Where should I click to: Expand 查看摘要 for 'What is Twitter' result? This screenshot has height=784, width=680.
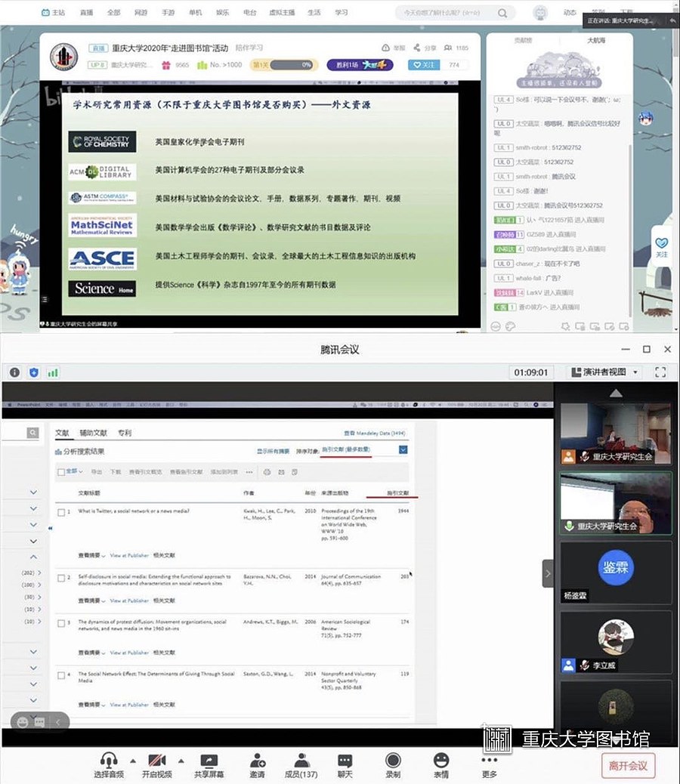91,555
